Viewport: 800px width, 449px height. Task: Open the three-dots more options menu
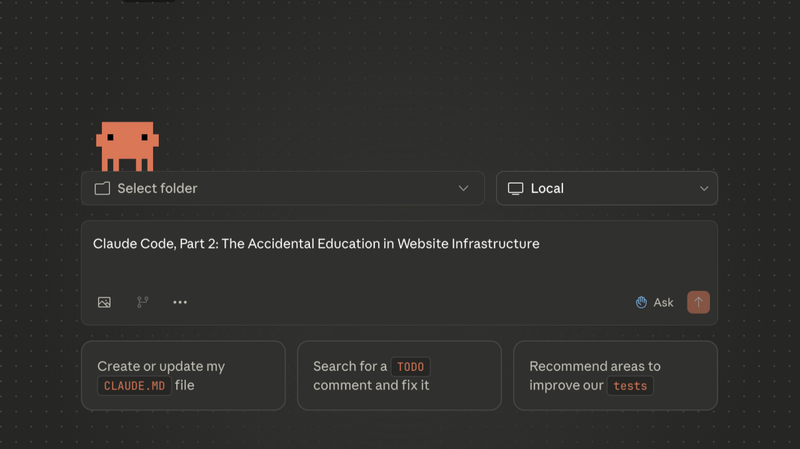(180, 303)
